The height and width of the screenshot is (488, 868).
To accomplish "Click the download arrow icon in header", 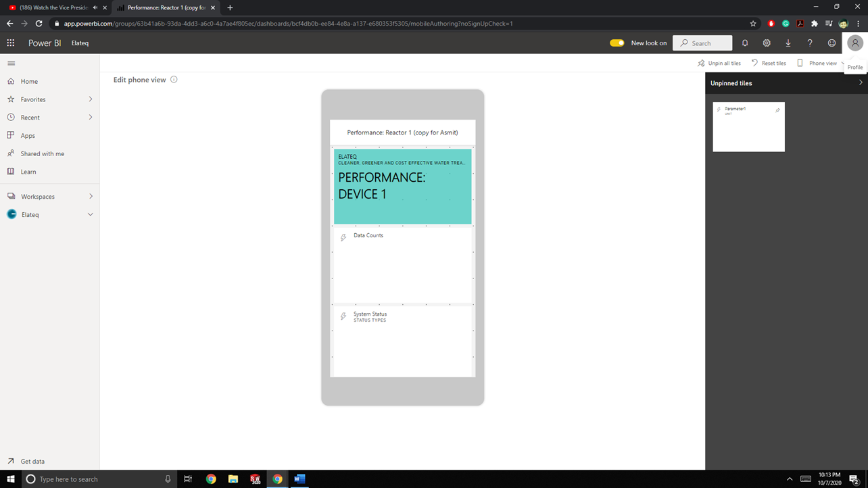I will click(x=788, y=43).
